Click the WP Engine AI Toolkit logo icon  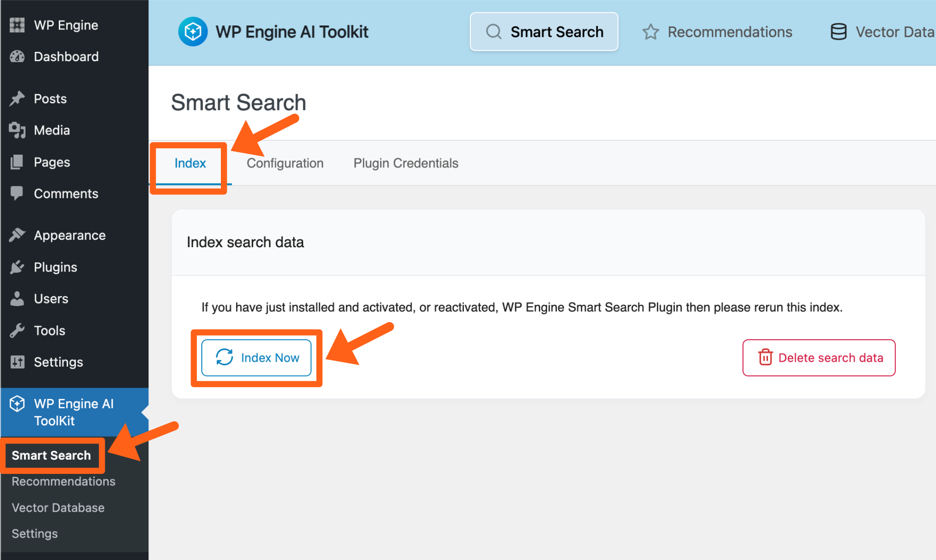pos(192,32)
